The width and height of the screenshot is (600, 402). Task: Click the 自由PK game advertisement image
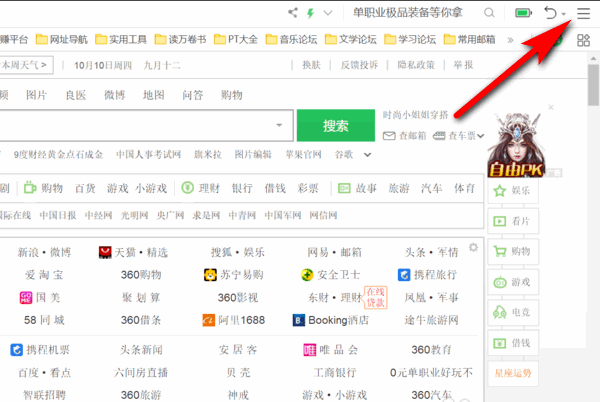516,145
